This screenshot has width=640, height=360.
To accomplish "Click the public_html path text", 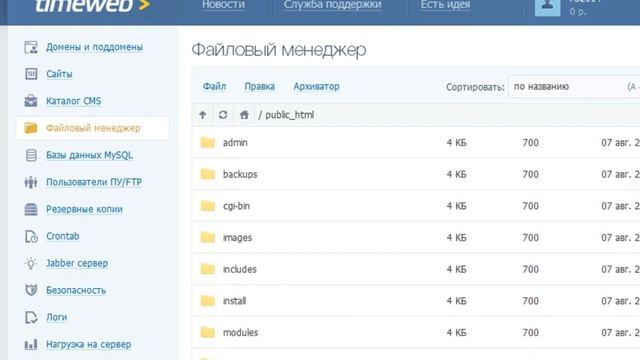I will (289, 115).
